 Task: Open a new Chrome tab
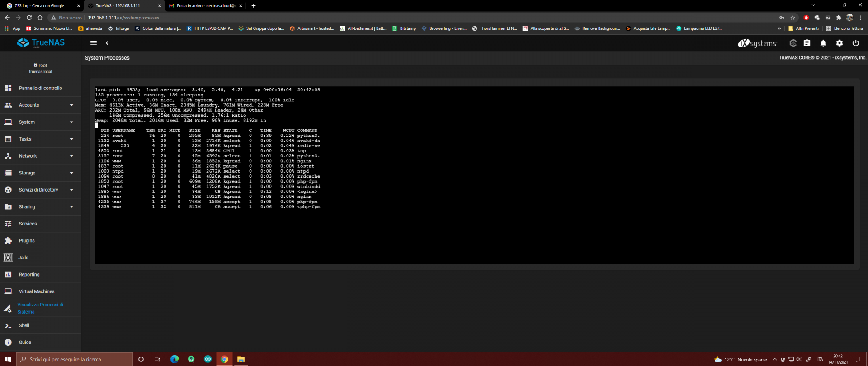click(254, 5)
